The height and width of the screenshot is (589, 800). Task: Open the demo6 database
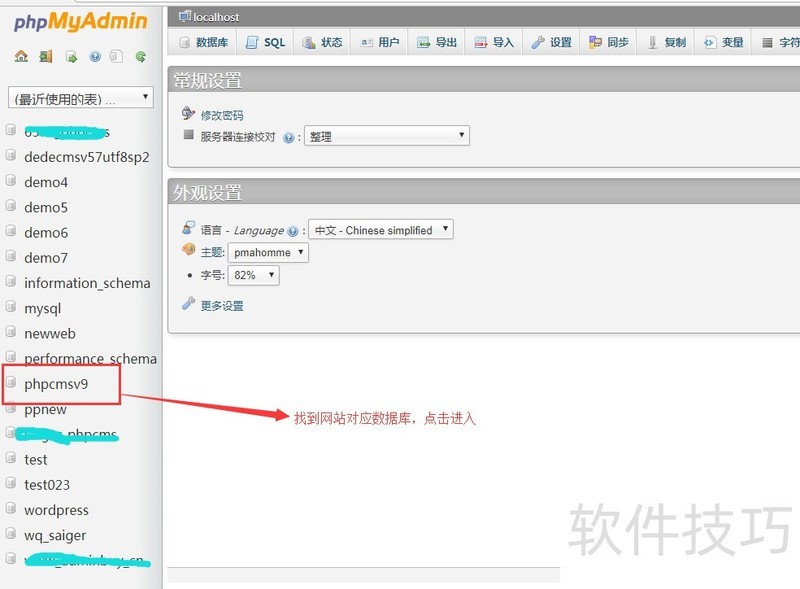pyautogui.click(x=46, y=233)
